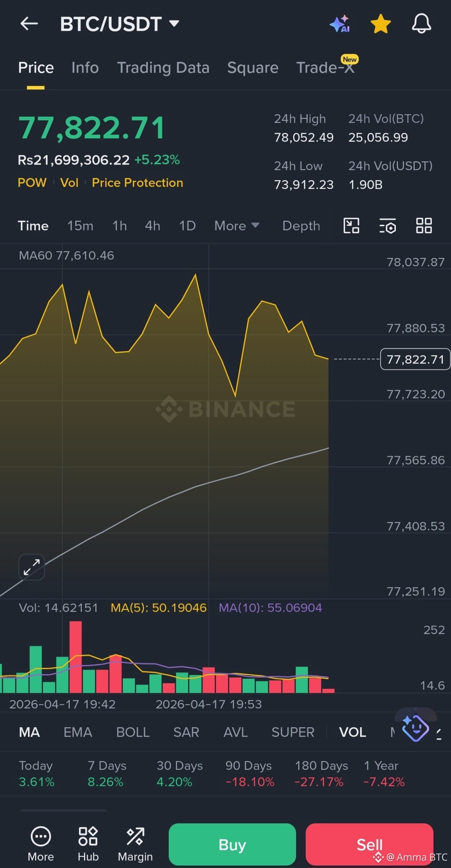
Task: Tap the MA(5): 50.19046 label
Action: pyautogui.click(x=159, y=608)
